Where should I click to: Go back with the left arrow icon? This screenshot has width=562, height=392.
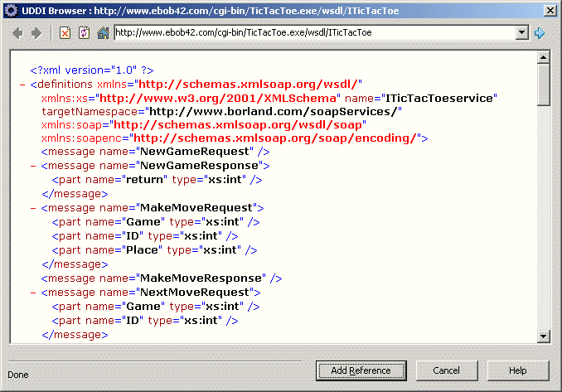[17, 33]
